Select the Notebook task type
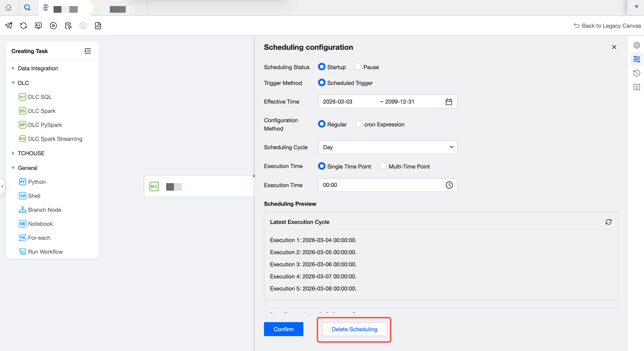The image size is (644, 351). point(40,224)
